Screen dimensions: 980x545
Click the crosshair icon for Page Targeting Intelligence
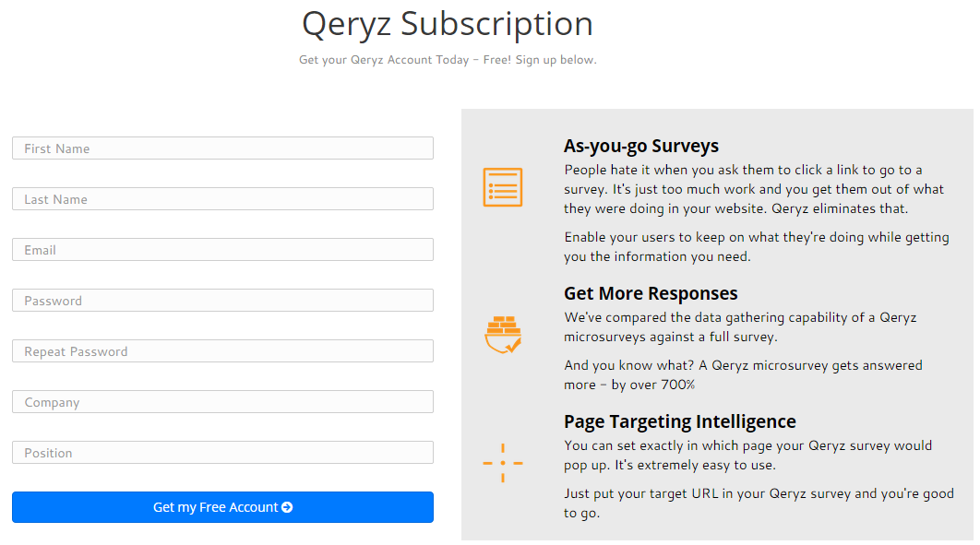pos(503,461)
